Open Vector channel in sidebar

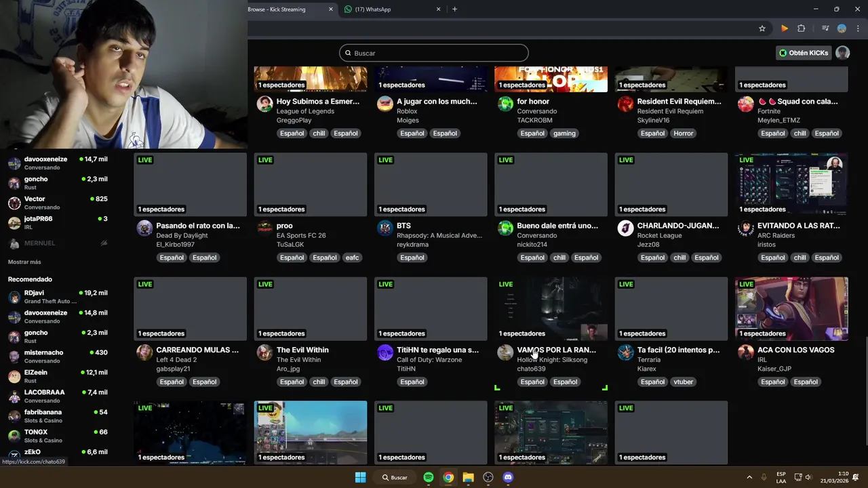(x=58, y=203)
